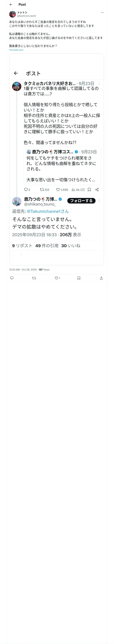Go back using the arrow beside "Post"
The height and width of the screenshot is (644, 113).
[11, 5]
